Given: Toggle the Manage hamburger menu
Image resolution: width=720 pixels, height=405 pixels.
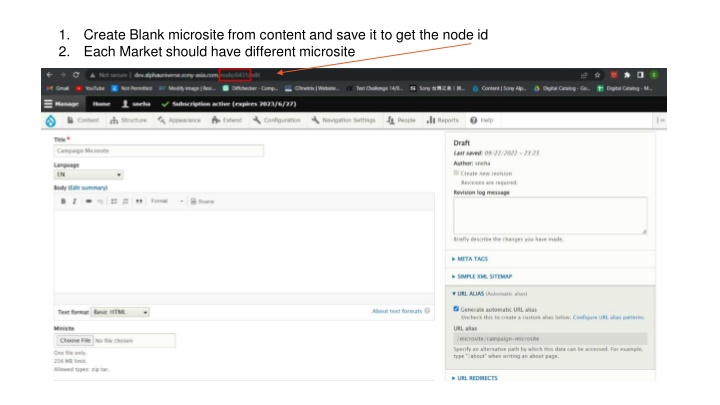Looking at the screenshot, I should tap(61, 104).
